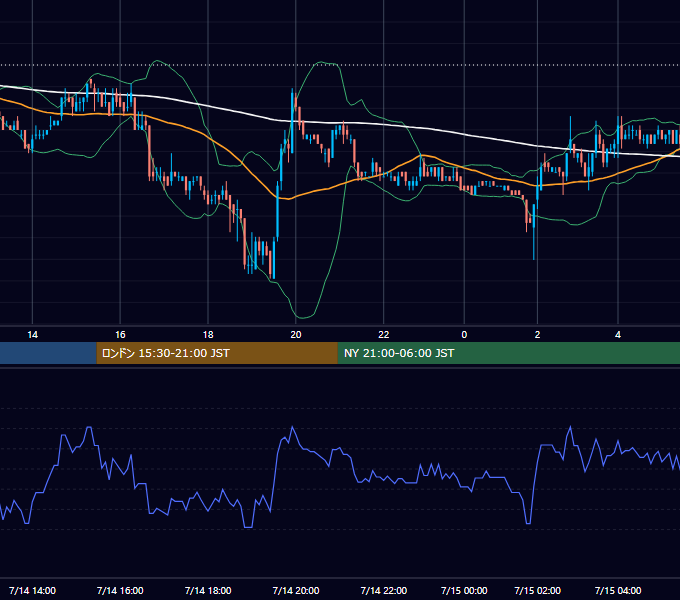Click the 0 hour label on the price chart axis

pyautogui.click(x=464, y=335)
